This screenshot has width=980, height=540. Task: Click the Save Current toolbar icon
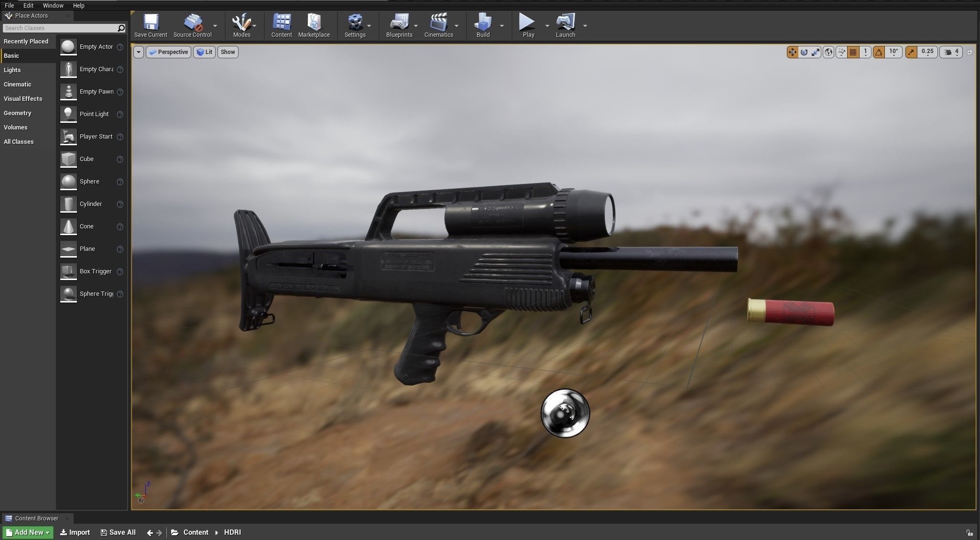point(151,25)
